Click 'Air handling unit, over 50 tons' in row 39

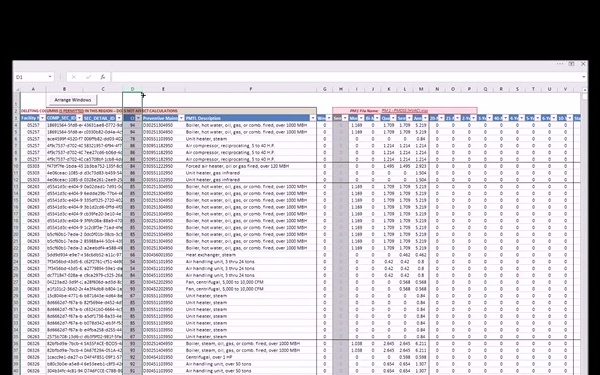coord(218,364)
